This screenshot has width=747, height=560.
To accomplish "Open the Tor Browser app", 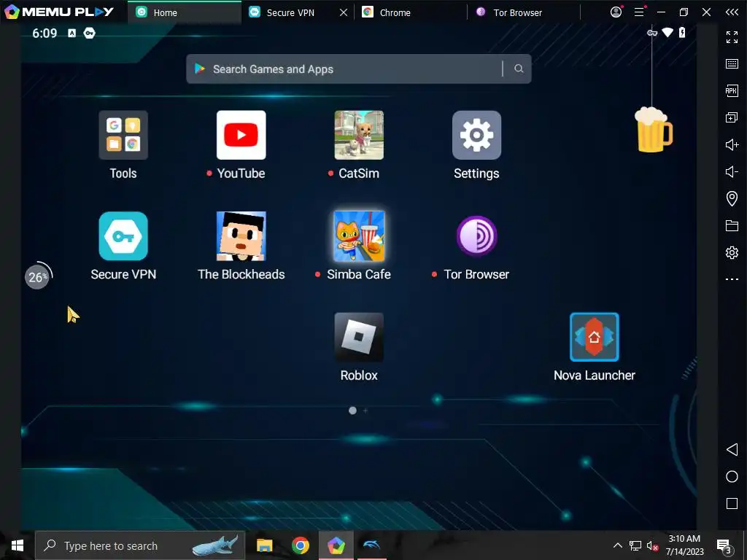I will (476, 236).
